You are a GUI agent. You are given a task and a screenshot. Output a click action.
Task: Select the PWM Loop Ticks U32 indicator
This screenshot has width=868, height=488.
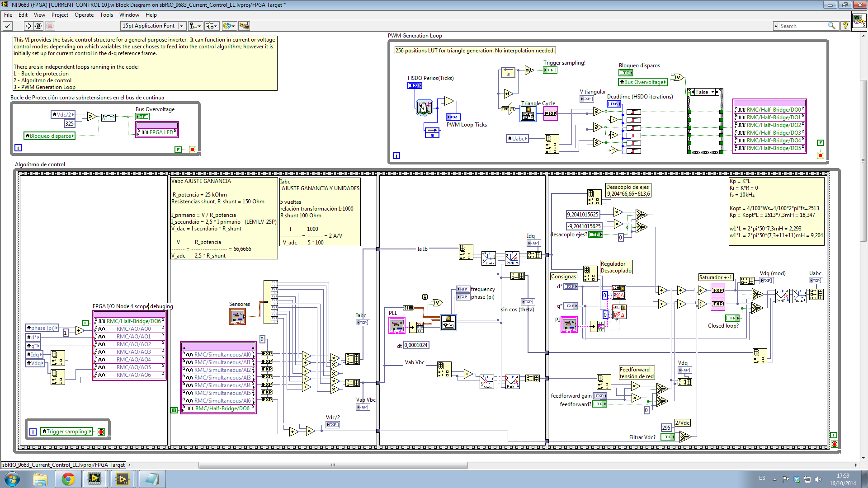point(453,117)
